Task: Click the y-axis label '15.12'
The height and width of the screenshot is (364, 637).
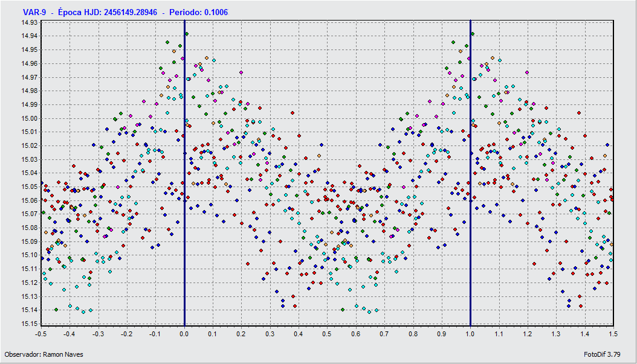Action: 29,283
